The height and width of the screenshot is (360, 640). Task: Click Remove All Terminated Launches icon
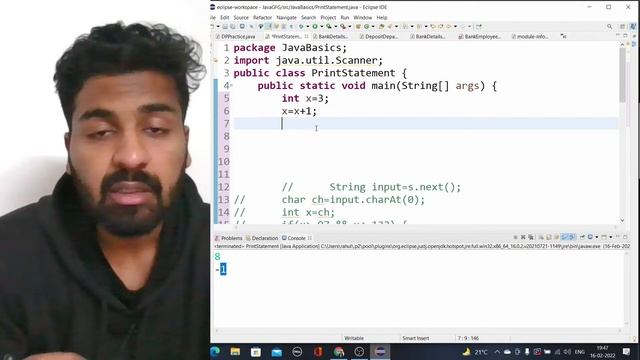pos(531,237)
